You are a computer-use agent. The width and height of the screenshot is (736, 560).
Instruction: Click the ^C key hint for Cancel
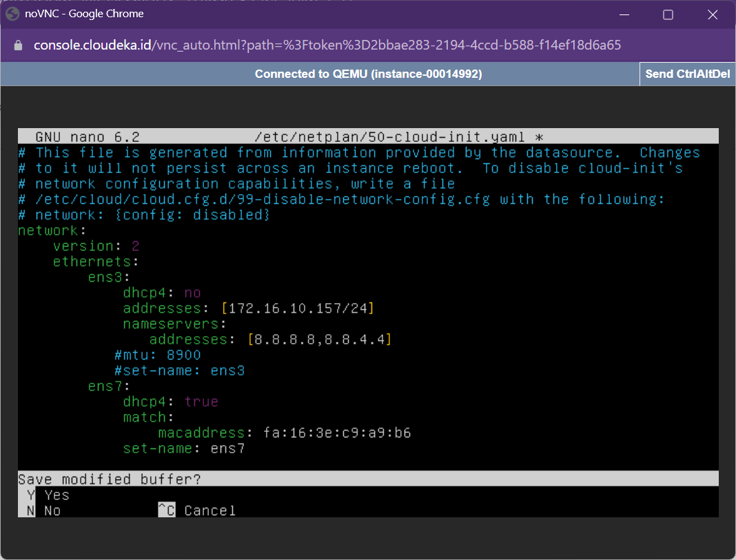(166, 510)
